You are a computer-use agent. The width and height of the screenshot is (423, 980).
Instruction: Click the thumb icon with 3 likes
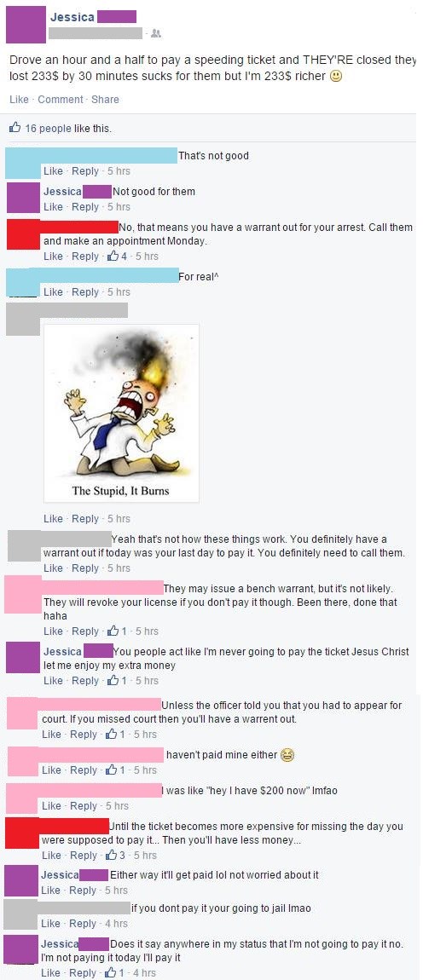pos(112,855)
